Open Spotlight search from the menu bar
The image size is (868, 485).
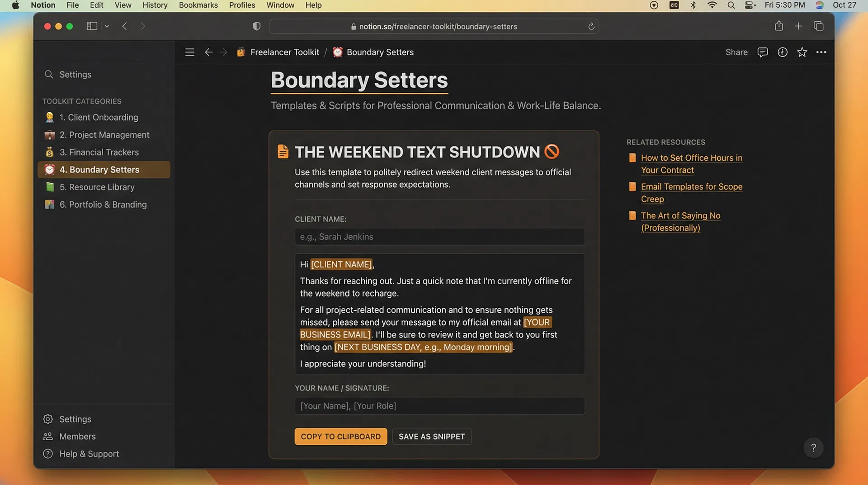click(731, 5)
